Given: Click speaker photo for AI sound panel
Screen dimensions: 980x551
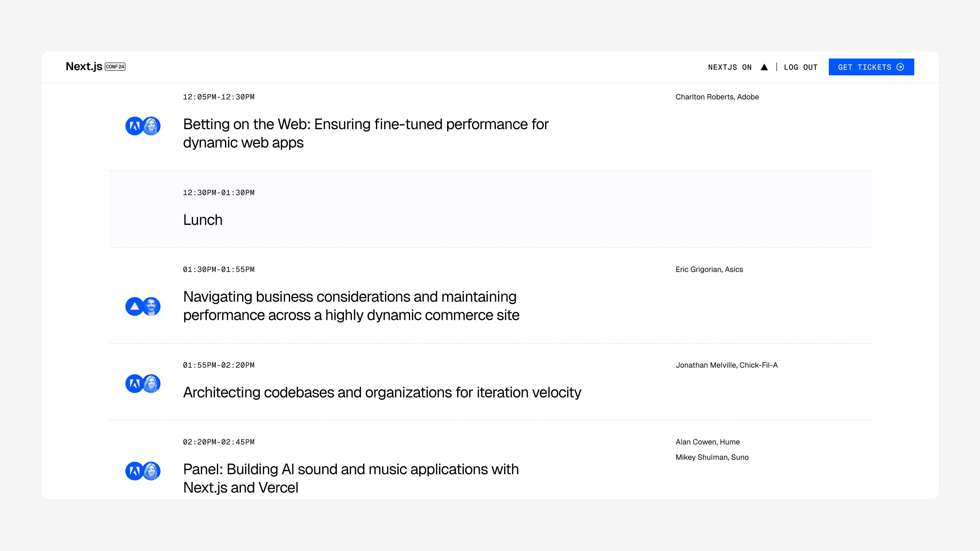Looking at the screenshot, I should 152,471.
